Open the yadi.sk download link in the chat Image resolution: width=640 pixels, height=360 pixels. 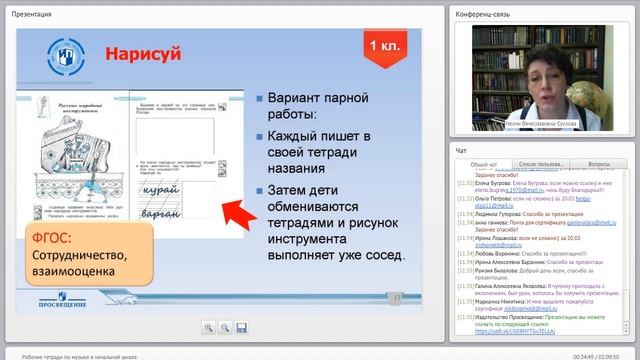515,331
